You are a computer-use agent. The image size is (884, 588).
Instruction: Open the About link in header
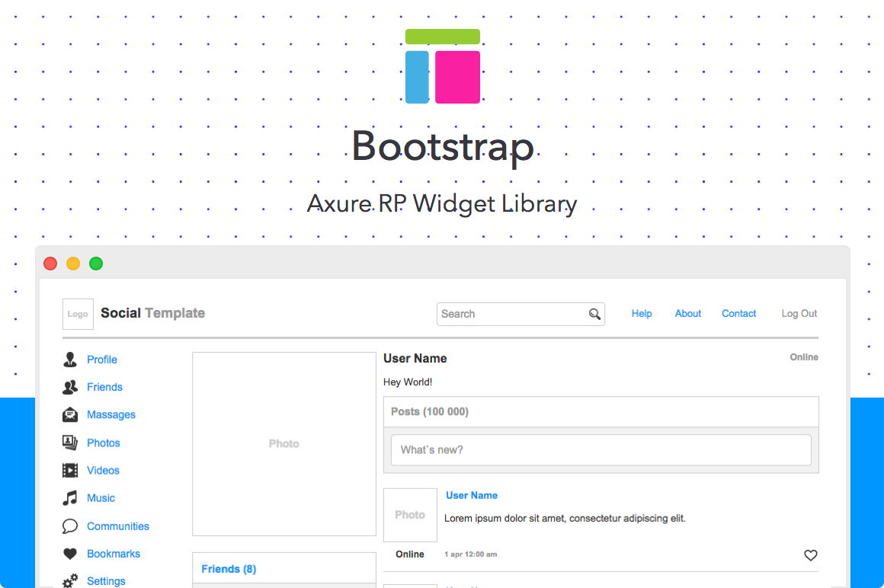click(x=688, y=314)
